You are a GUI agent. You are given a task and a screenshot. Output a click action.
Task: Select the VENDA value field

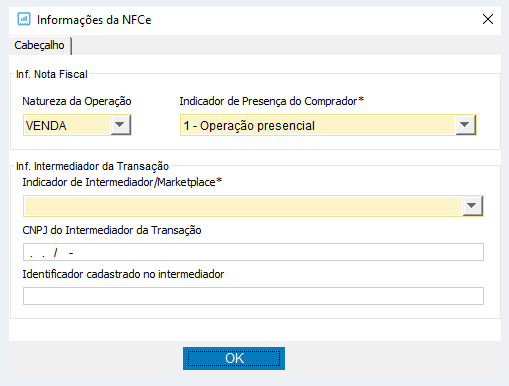coord(67,125)
